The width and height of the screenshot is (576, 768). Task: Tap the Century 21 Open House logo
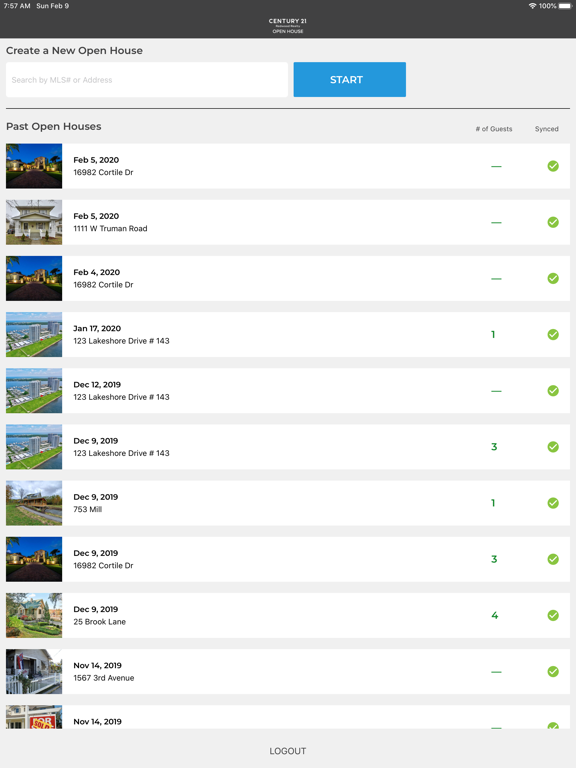[288, 26]
